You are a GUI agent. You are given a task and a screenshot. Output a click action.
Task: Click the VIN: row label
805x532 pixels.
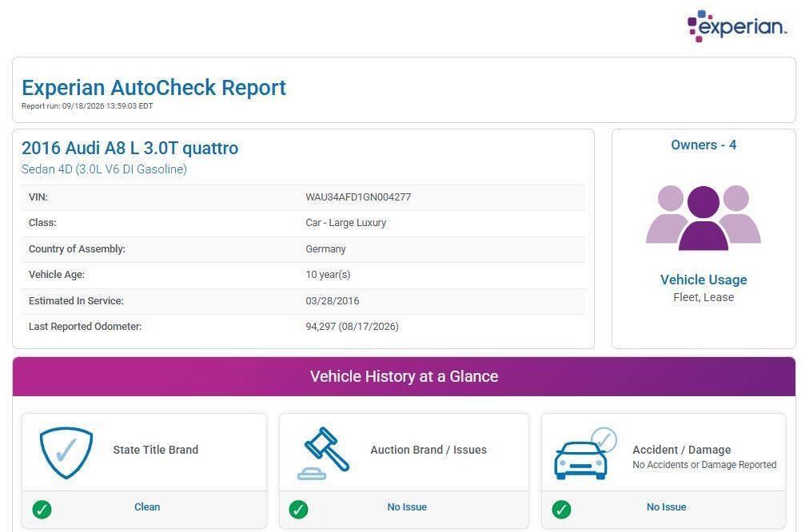click(x=38, y=197)
